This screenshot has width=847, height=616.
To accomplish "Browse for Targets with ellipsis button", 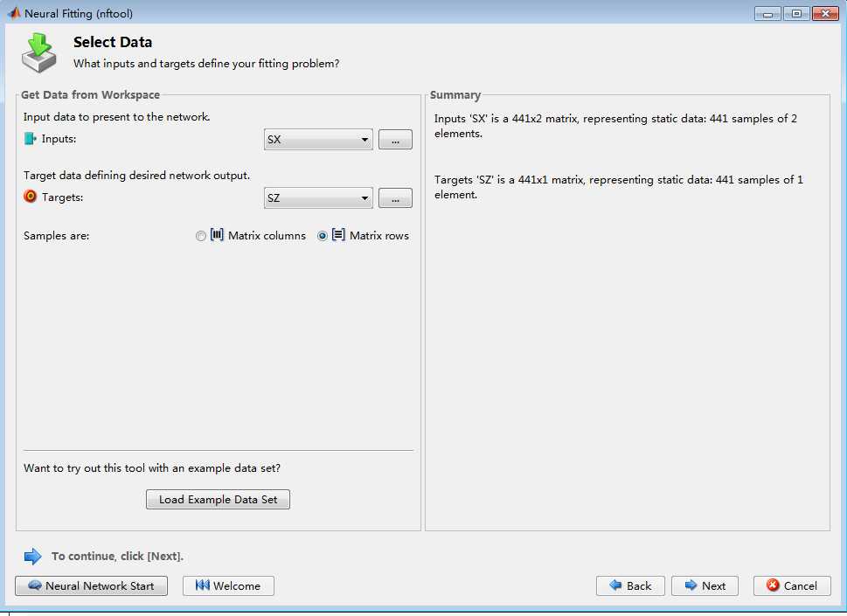I will (395, 198).
